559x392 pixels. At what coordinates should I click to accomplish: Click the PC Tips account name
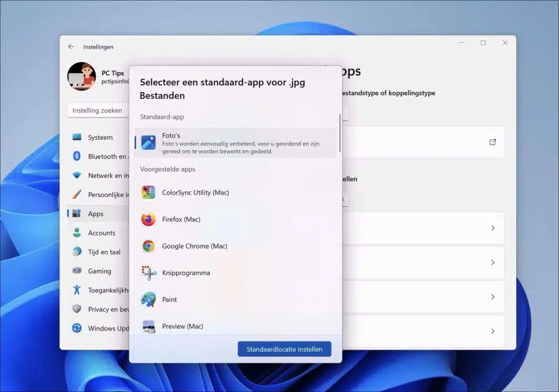[112, 73]
